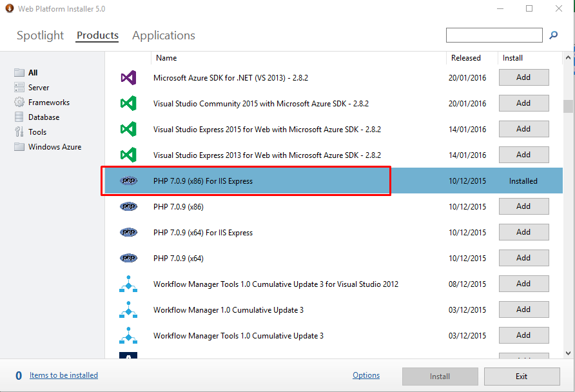Sort products by Released column header
Image resolution: width=575 pixels, height=392 pixels.
(x=466, y=58)
